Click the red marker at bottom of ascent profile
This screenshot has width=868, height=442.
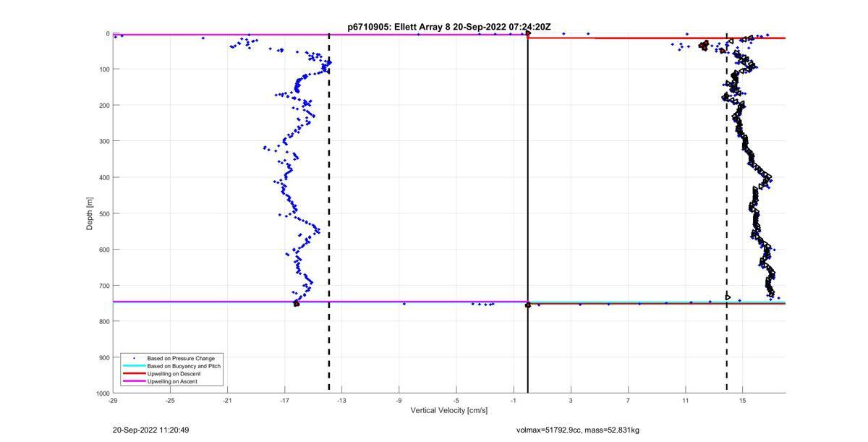click(296, 304)
